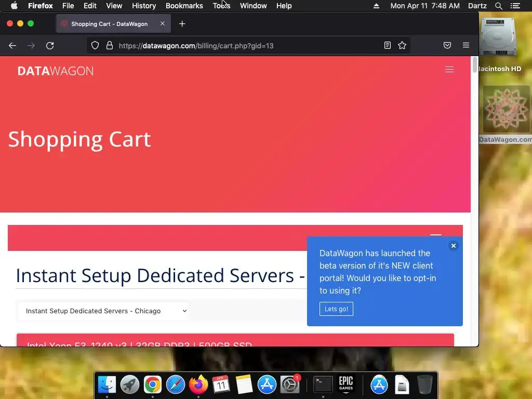This screenshot has width=532, height=399.
Task: Select the Shopping Cart - DataWagon tab
Action: point(113,24)
